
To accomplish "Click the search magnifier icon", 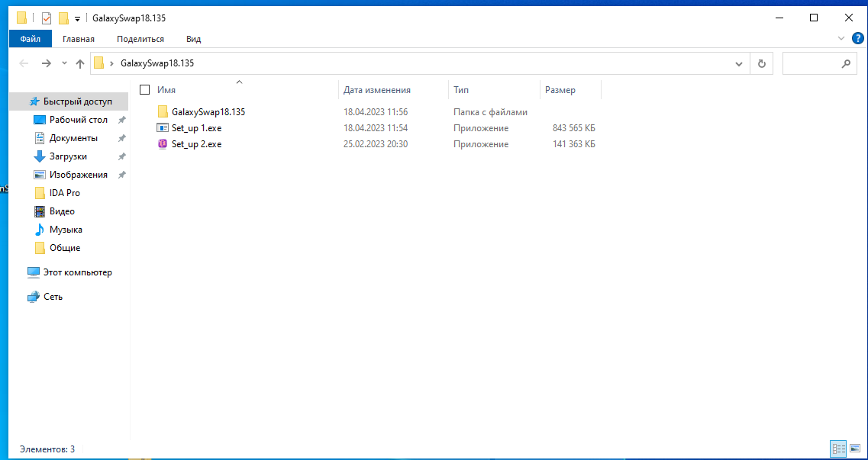I will pos(846,63).
